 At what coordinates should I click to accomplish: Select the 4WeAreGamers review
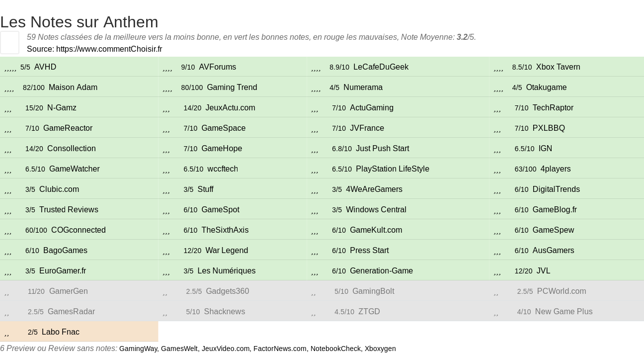(374, 189)
